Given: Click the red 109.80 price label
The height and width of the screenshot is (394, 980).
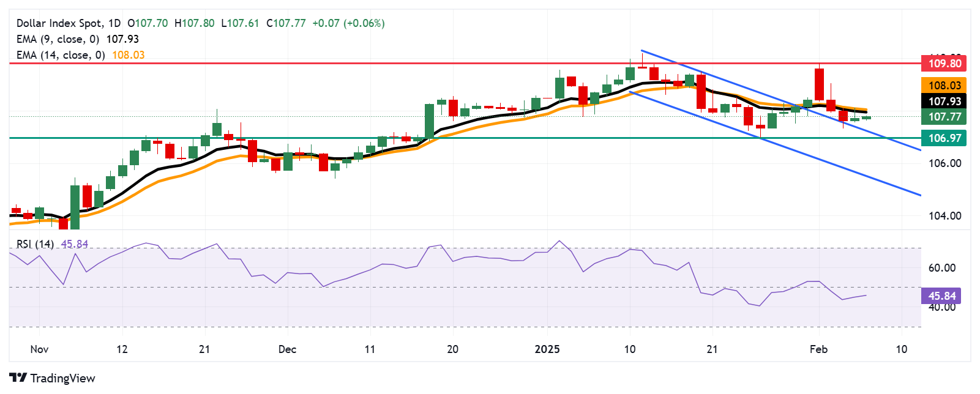Looking at the screenshot, I should (x=944, y=63).
